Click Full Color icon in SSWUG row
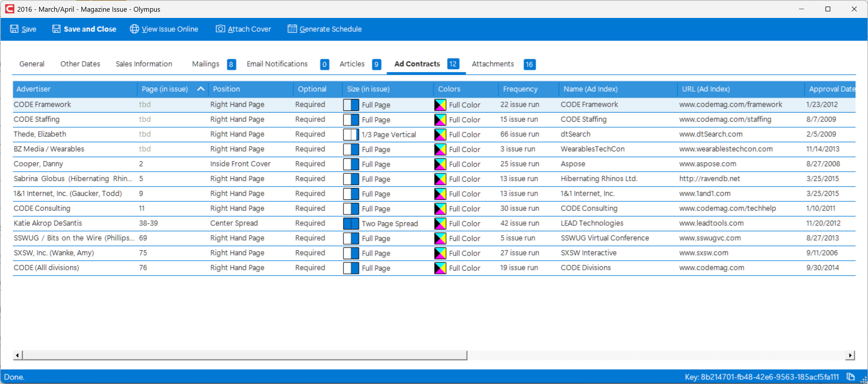The width and height of the screenshot is (868, 384). [x=440, y=238]
